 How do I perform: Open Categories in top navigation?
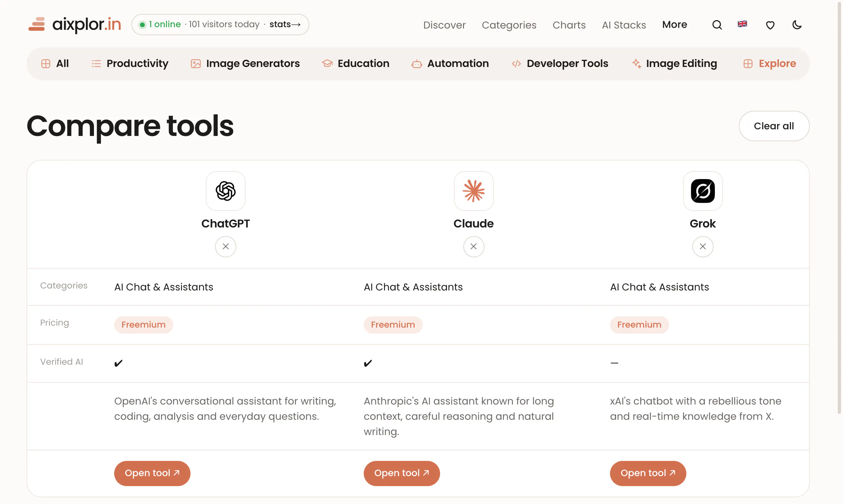click(x=509, y=25)
